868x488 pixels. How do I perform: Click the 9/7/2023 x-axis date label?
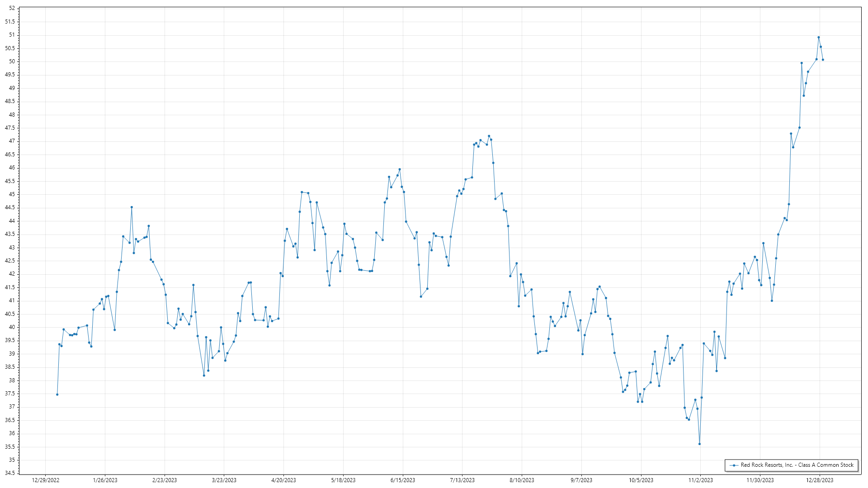click(581, 480)
